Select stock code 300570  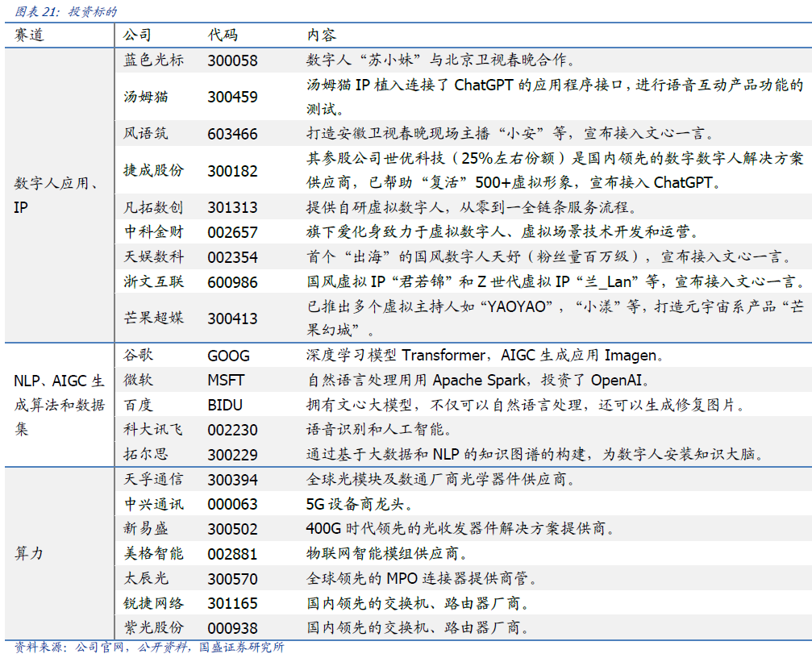click(232, 579)
